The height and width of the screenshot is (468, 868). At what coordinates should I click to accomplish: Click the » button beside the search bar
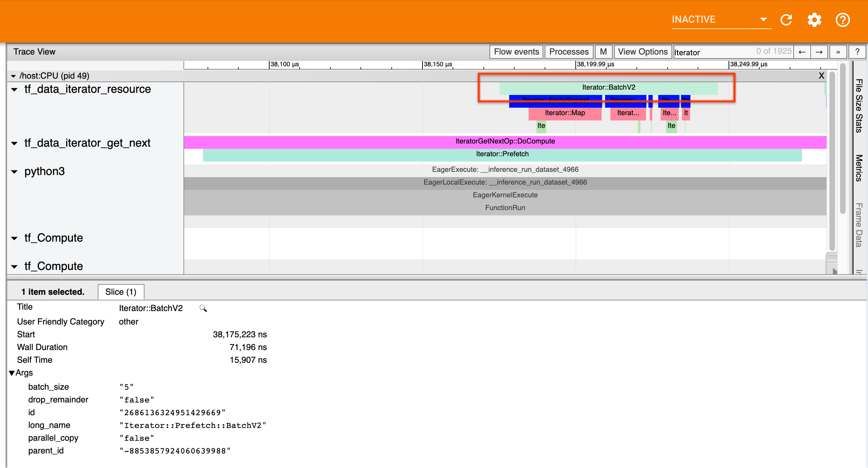[838, 52]
